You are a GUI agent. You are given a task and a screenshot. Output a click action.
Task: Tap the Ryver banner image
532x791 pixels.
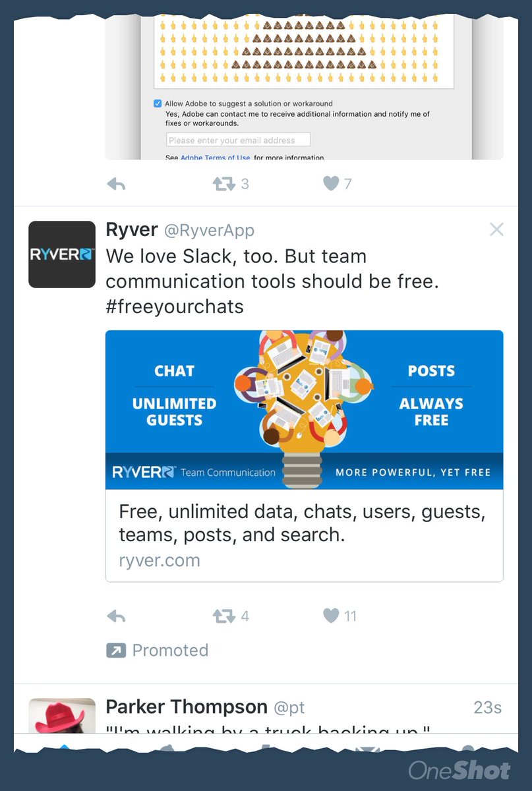click(x=305, y=410)
